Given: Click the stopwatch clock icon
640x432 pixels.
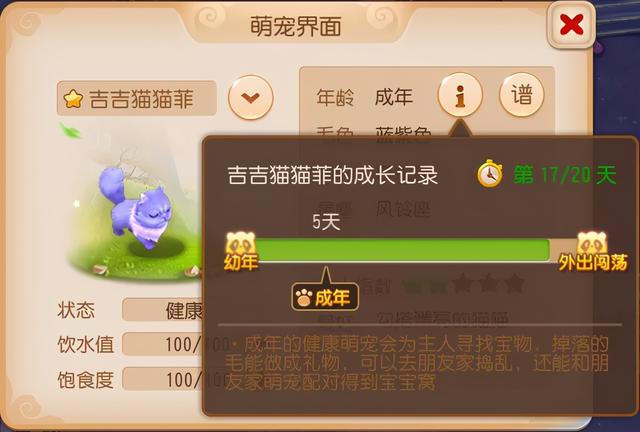Looking at the screenshot, I should click(490, 174).
